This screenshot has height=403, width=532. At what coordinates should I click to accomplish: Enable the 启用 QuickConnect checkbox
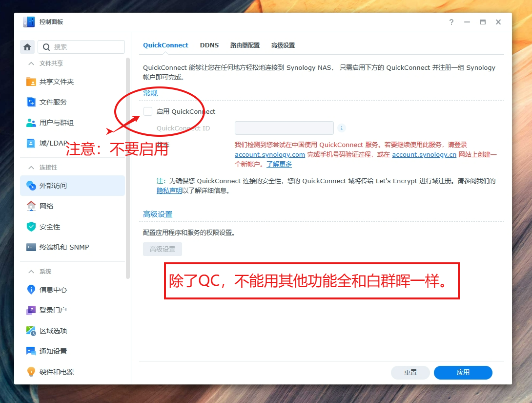(x=147, y=111)
